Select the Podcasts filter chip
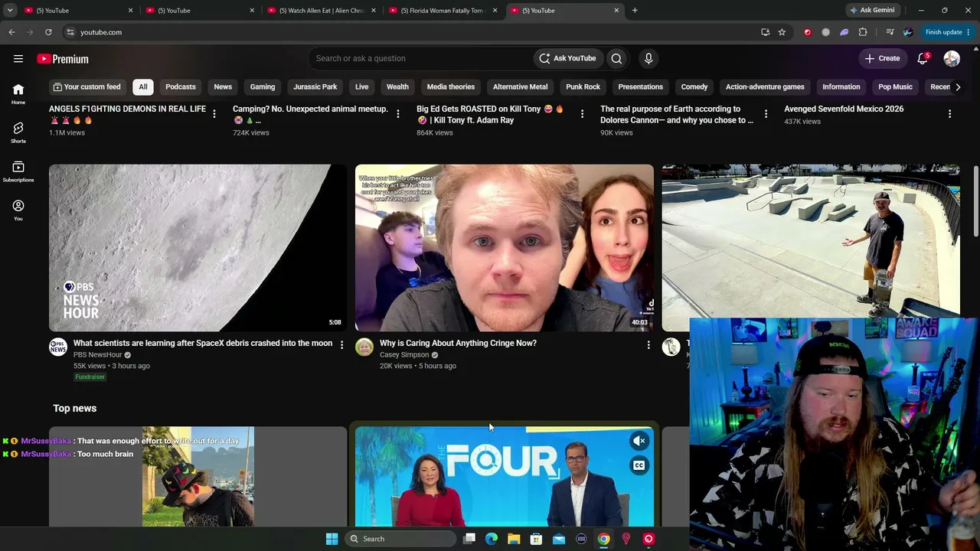 point(181,86)
